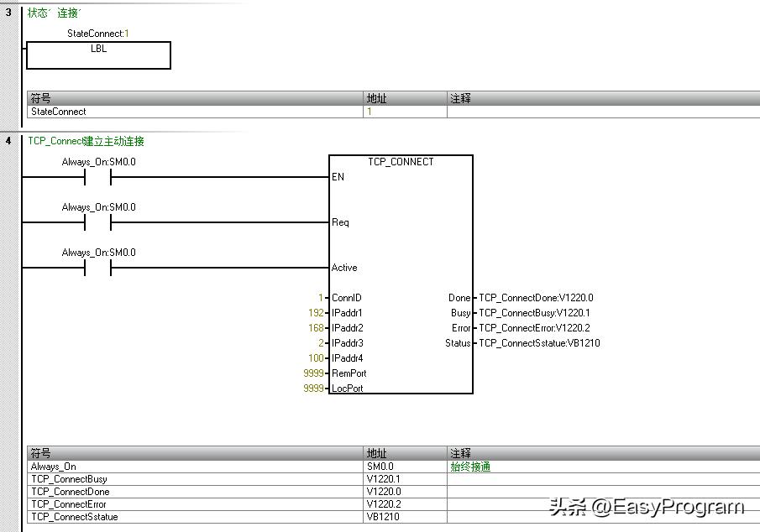Viewport: 760px width, 532px height.
Task: Click the RemPort value 9999
Action: coord(313,373)
